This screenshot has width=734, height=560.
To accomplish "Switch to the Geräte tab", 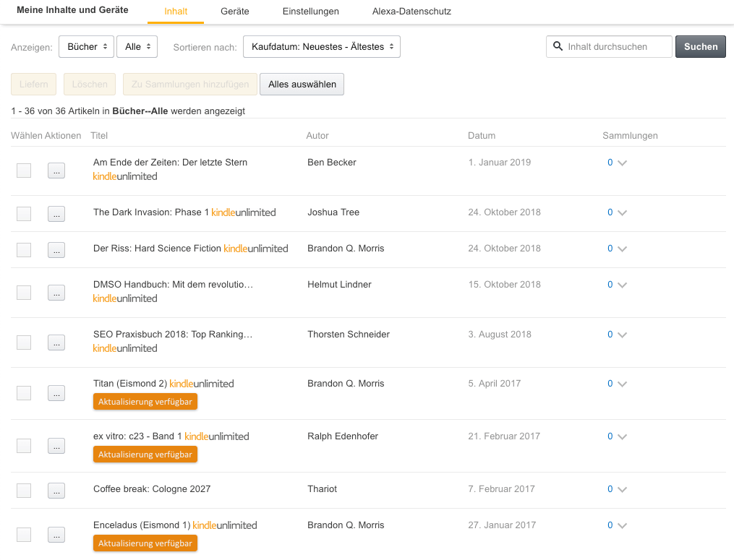I will pyautogui.click(x=235, y=12).
